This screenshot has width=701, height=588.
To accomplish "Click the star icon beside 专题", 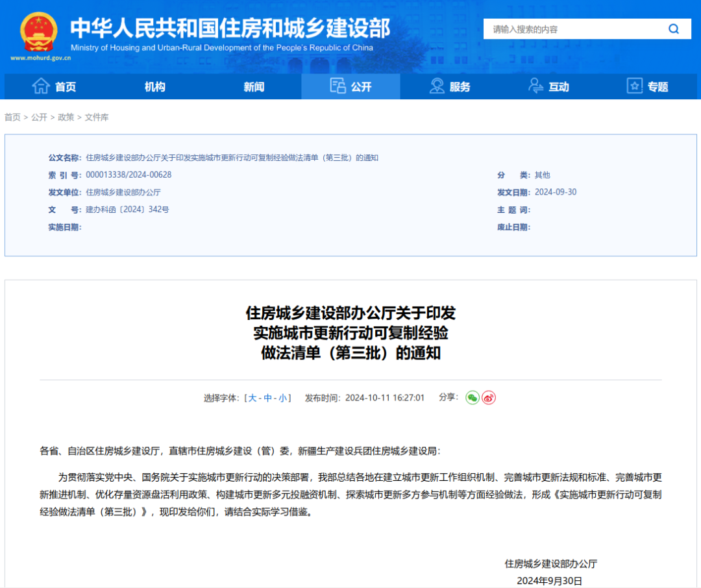I will click(634, 86).
